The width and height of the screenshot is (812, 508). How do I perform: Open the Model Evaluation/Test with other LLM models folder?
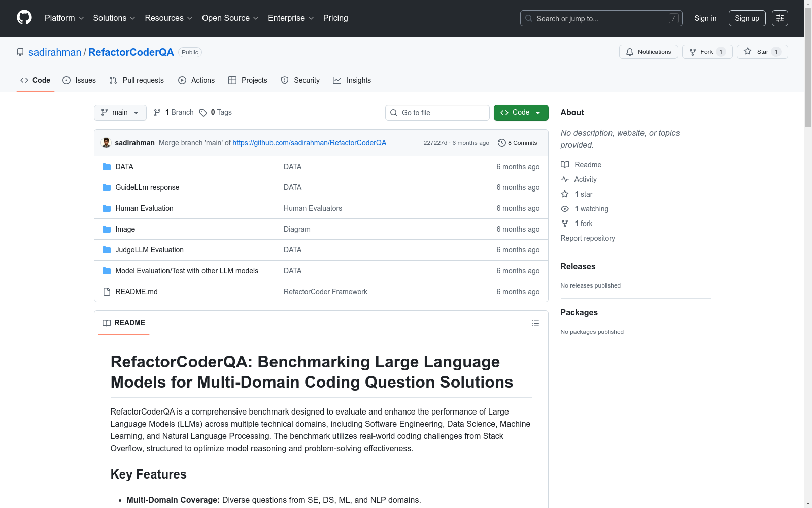pyautogui.click(x=187, y=271)
